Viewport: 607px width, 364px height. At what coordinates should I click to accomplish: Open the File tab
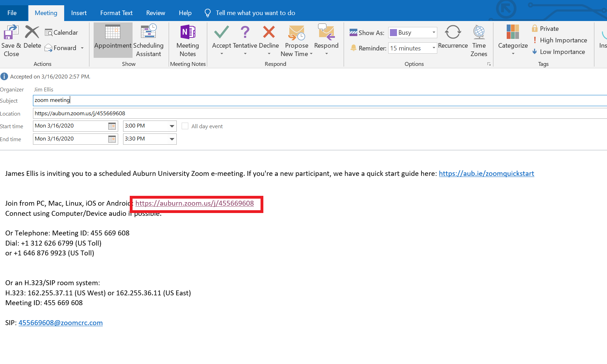[x=12, y=13]
